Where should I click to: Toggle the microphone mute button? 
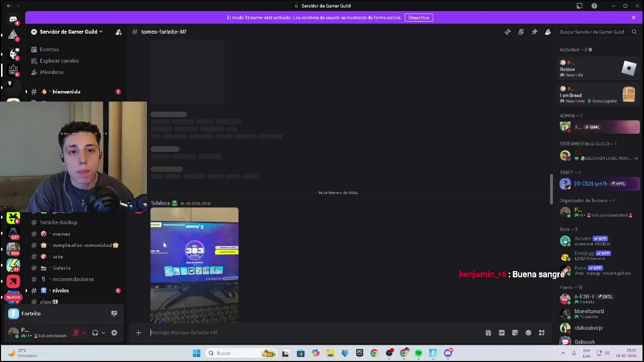click(x=76, y=333)
